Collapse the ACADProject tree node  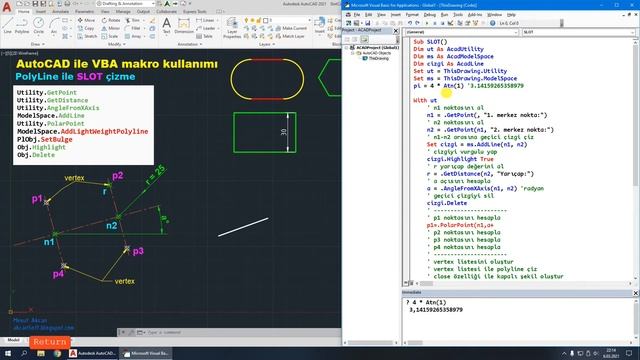coord(347,48)
